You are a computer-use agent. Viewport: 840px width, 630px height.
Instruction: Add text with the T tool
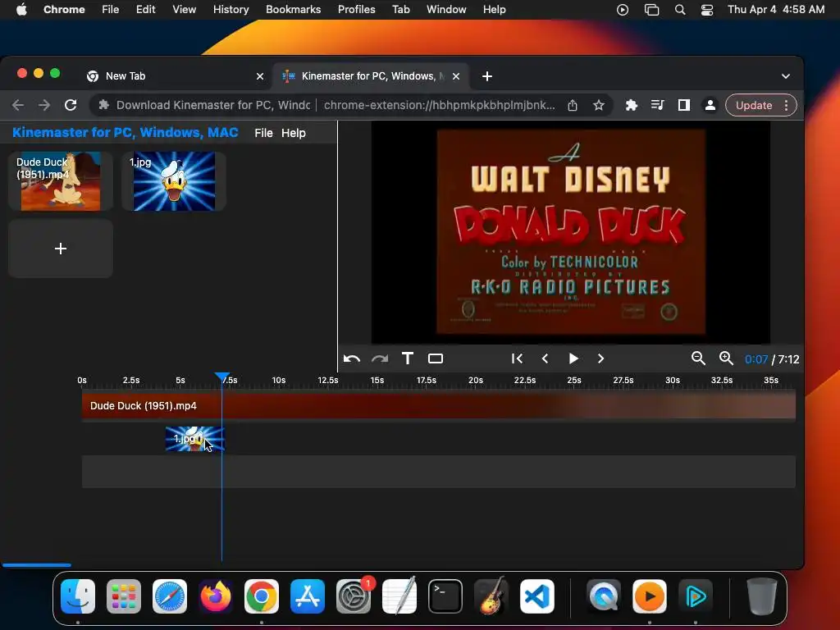pyautogui.click(x=408, y=358)
